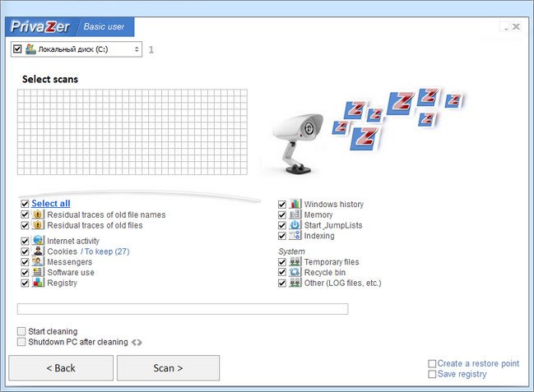Click the Select scans heading
This screenshot has width=534, height=392.
(50, 79)
